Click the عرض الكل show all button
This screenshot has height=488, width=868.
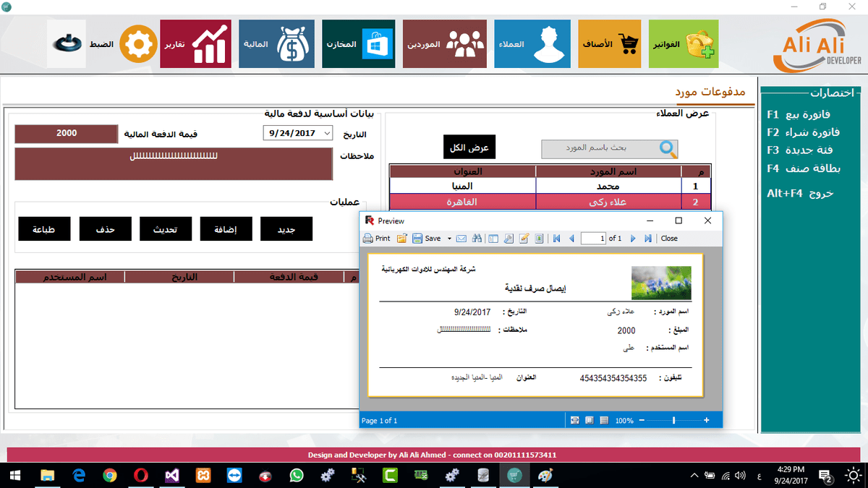click(x=469, y=147)
